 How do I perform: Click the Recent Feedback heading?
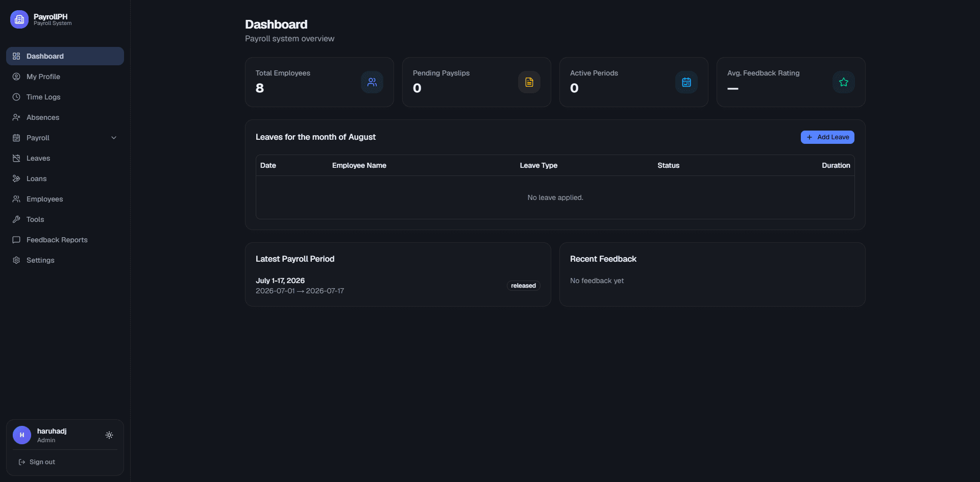click(603, 259)
